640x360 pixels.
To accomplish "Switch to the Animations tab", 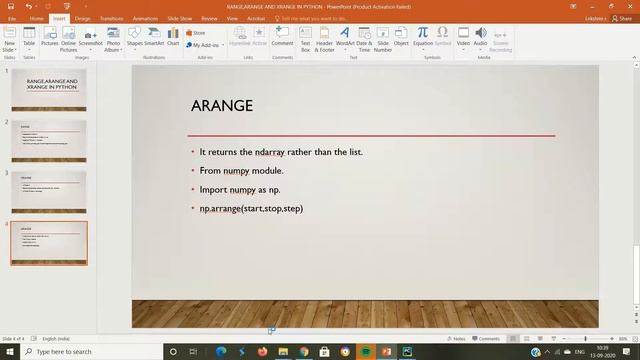I will pos(145,18).
